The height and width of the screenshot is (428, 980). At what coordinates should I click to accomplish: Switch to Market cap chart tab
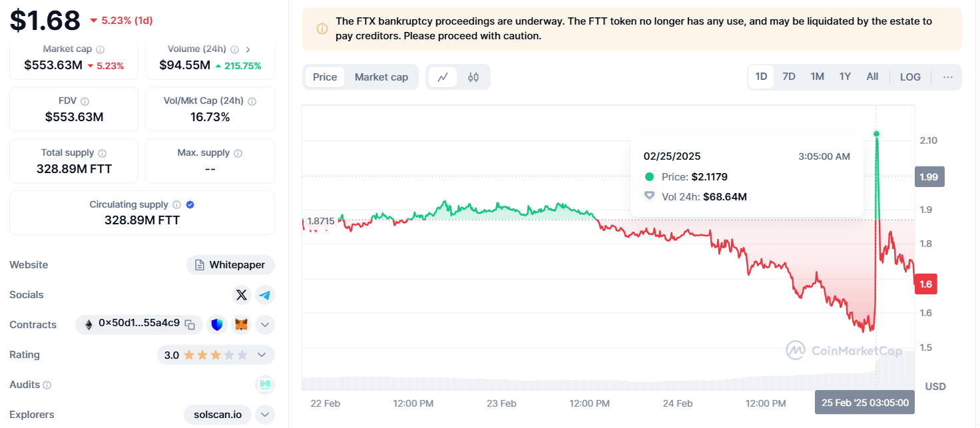click(x=381, y=77)
